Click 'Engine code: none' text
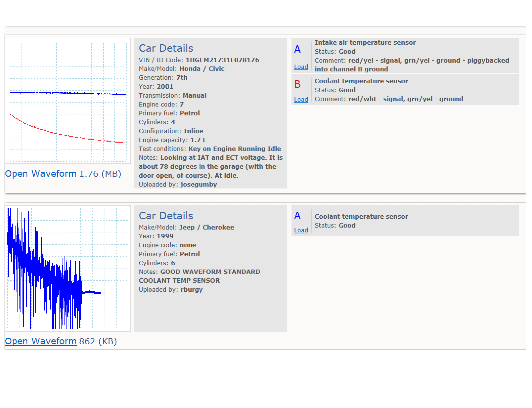 [x=167, y=245]
